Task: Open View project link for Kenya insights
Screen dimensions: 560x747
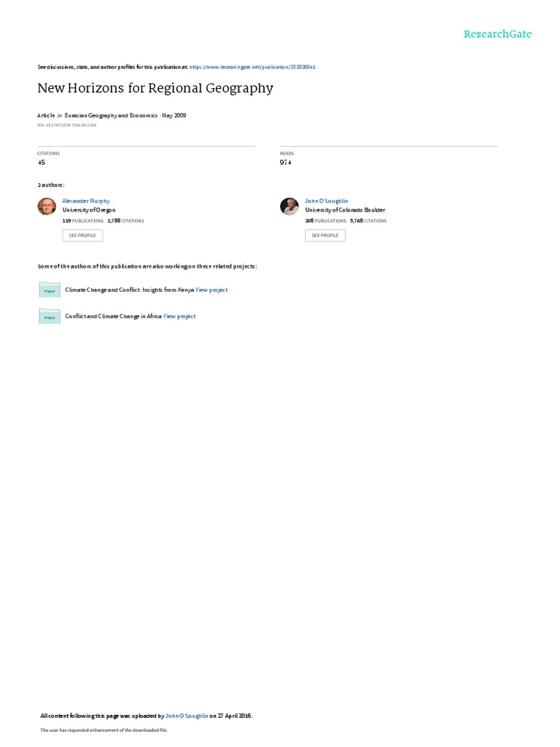Action: click(211, 290)
